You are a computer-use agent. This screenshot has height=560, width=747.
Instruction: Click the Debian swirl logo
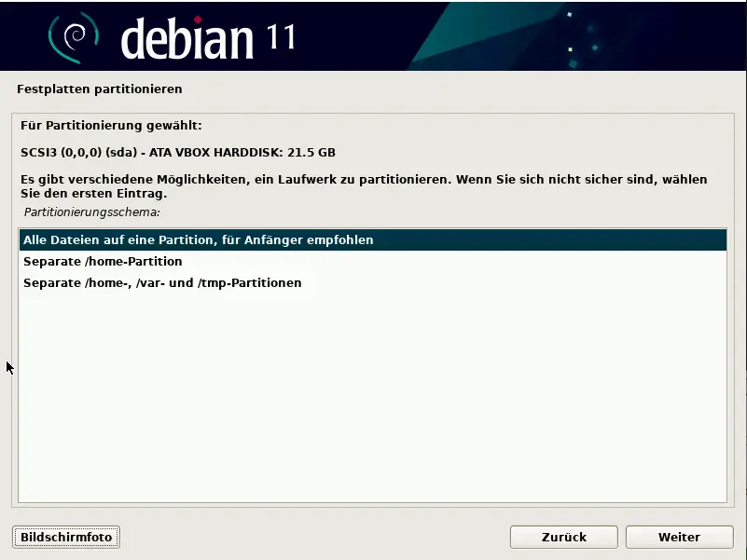[x=73, y=35]
